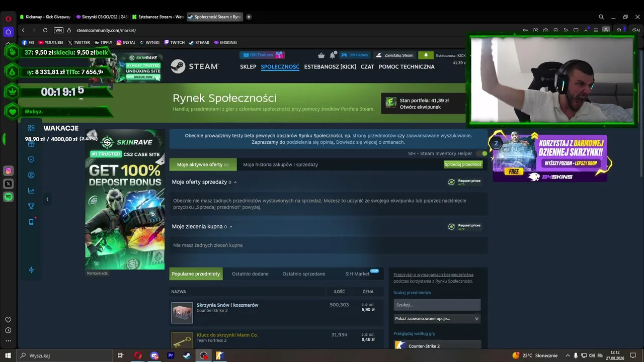Collapse the left panel with the chevron arrow
The height and width of the screenshot is (362, 644).
click(47, 199)
